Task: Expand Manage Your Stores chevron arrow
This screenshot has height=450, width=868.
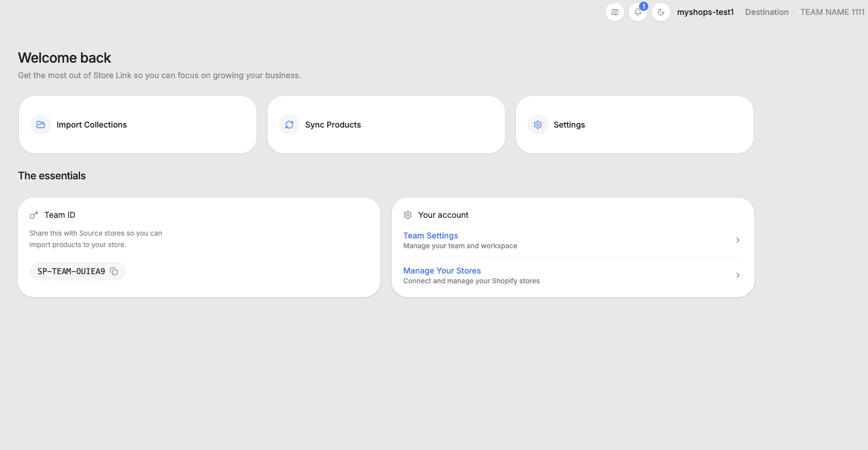Action: [738, 275]
